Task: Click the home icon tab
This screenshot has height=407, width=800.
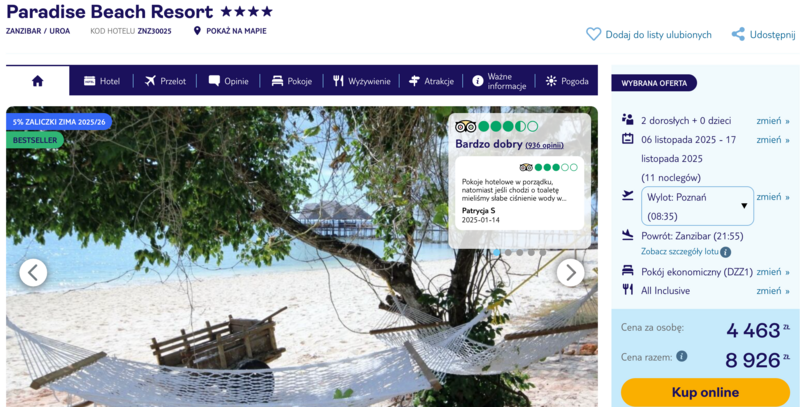Action: (38, 81)
